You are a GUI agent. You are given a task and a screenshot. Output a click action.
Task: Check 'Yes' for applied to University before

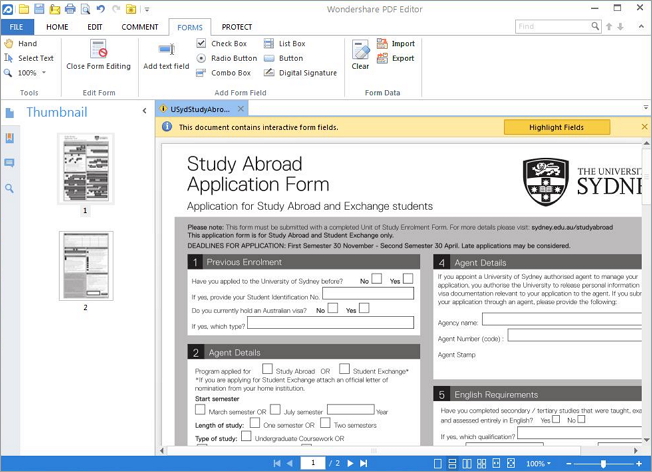[x=408, y=278]
